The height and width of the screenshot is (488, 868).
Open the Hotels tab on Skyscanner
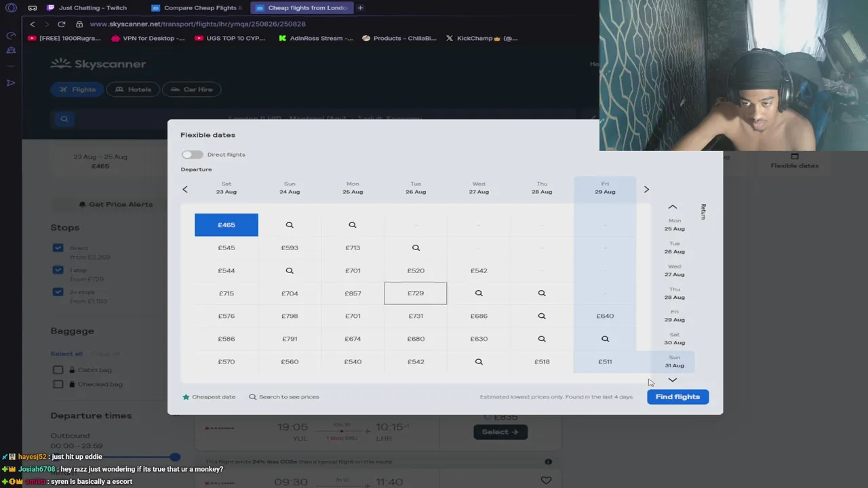point(133,89)
